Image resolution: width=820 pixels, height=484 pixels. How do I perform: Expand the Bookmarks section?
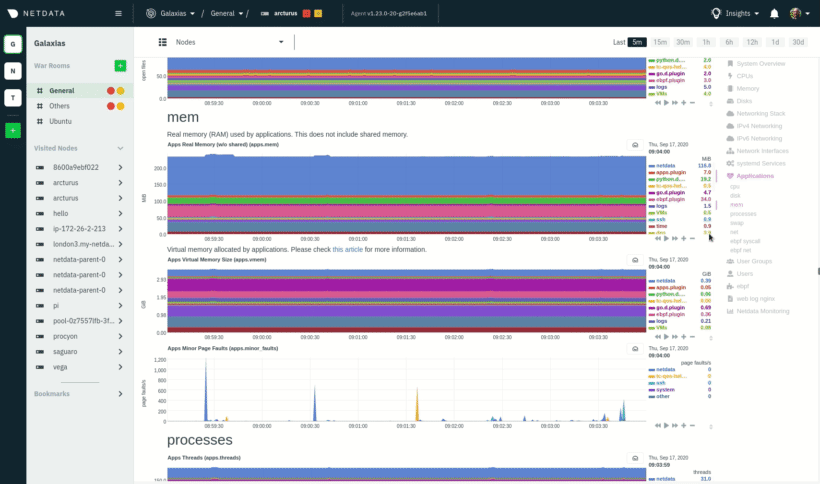pyautogui.click(x=120, y=394)
